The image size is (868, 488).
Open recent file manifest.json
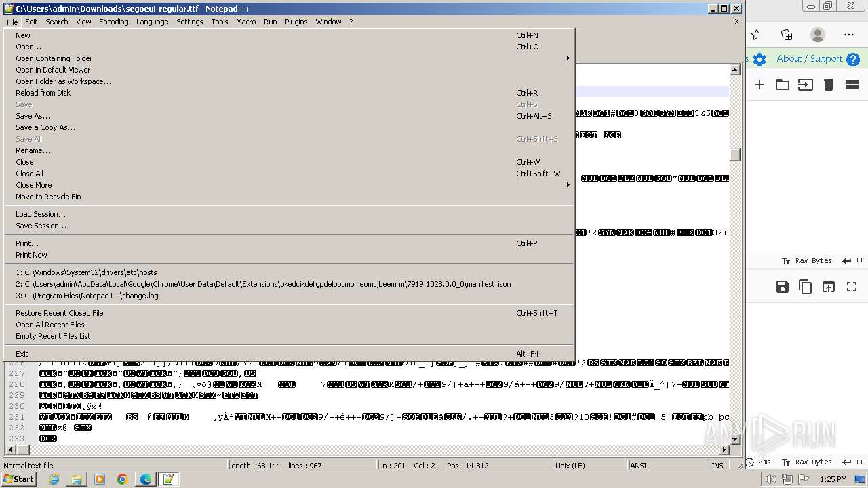point(290,284)
